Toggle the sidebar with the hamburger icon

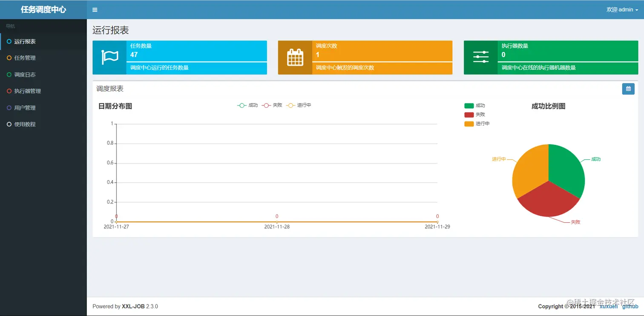pyautogui.click(x=95, y=10)
